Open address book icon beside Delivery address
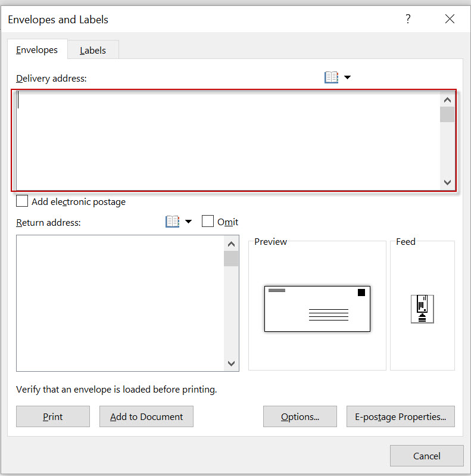The height and width of the screenshot is (476, 471). pyautogui.click(x=331, y=77)
